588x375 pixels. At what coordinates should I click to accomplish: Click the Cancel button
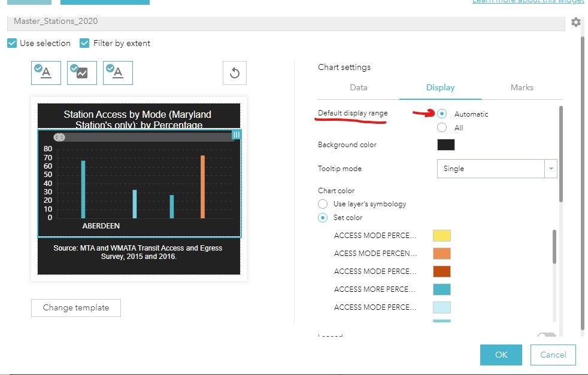click(x=553, y=355)
